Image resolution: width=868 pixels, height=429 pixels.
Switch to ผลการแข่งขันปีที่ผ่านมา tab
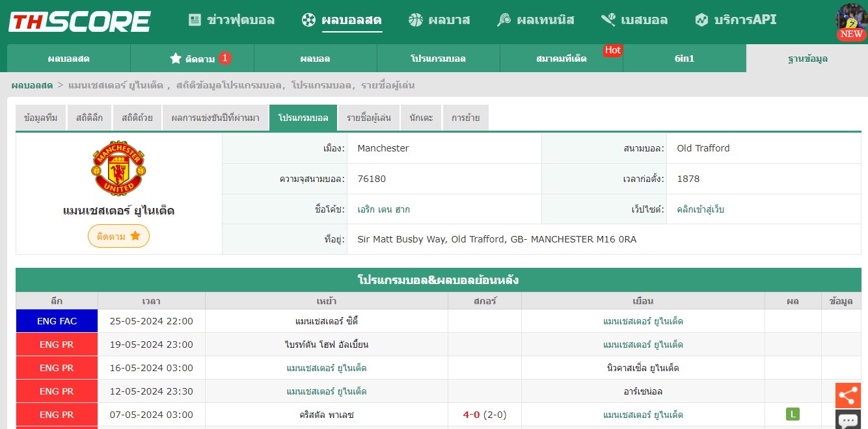pos(215,118)
